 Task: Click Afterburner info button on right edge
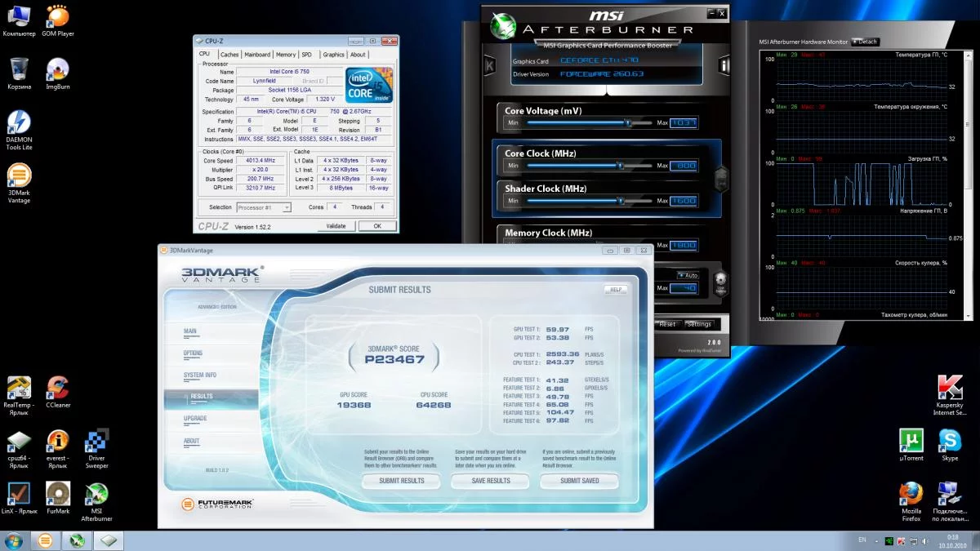coord(724,65)
